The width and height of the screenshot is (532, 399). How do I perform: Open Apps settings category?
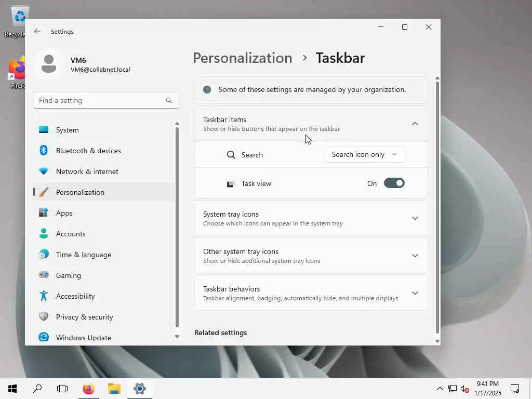pos(104,213)
